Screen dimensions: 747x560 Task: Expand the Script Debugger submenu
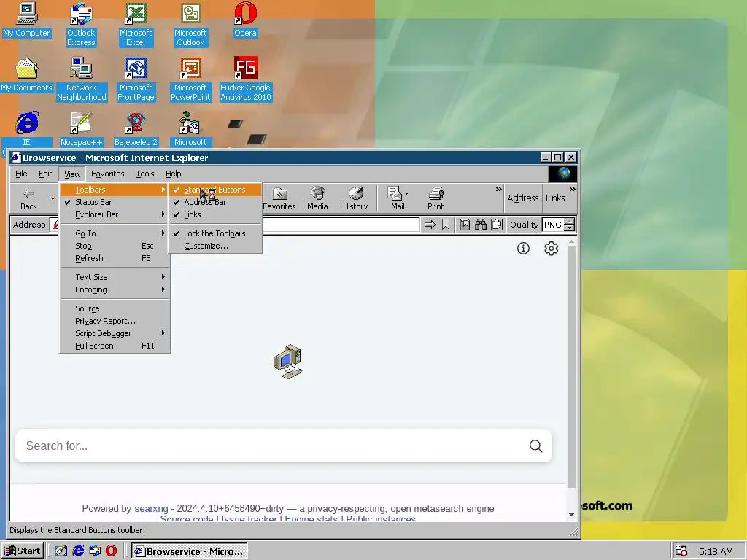tap(115, 333)
